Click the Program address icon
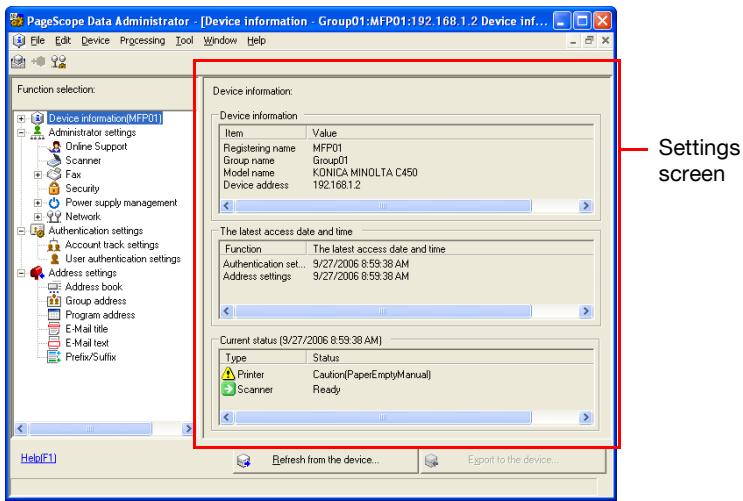Screen dimensions: 743x501 point(54,315)
